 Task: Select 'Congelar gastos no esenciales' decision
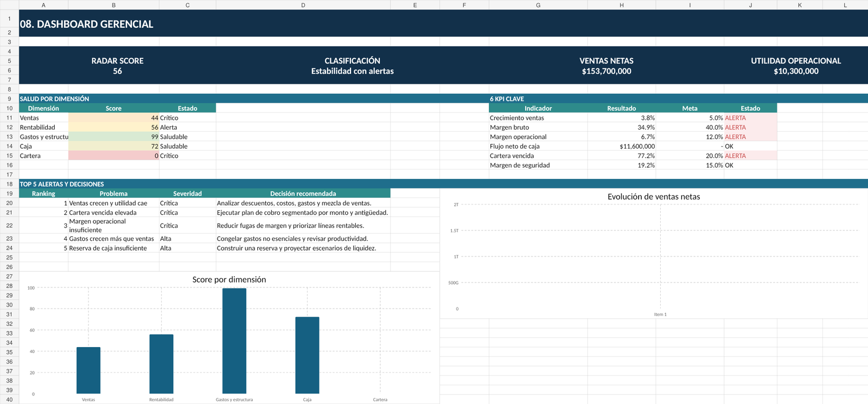click(303, 239)
